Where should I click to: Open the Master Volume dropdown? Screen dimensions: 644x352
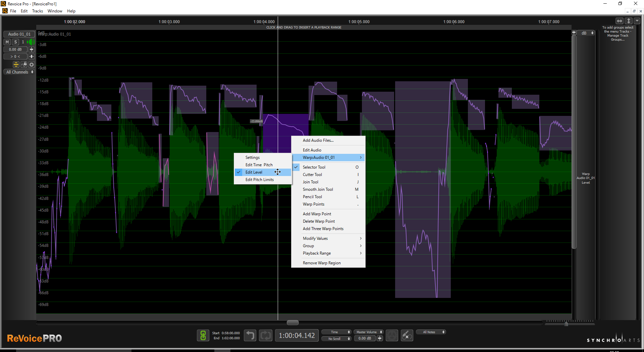pyautogui.click(x=368, y=332)
